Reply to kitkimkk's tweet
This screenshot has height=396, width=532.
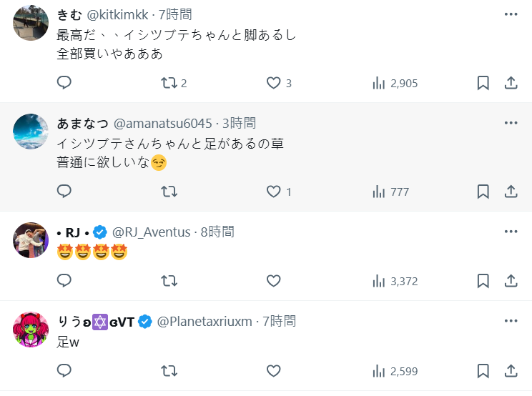pyautogui.click(x=64, y=83)
